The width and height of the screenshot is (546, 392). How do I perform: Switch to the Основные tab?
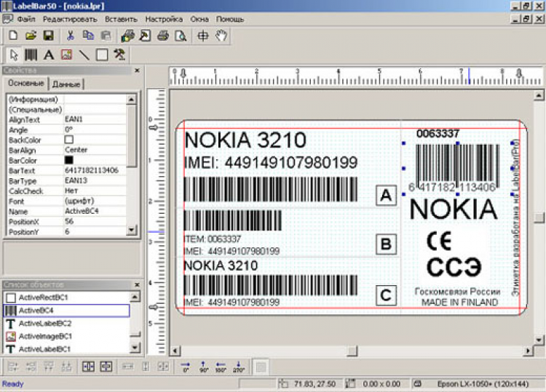pos(25,83)
